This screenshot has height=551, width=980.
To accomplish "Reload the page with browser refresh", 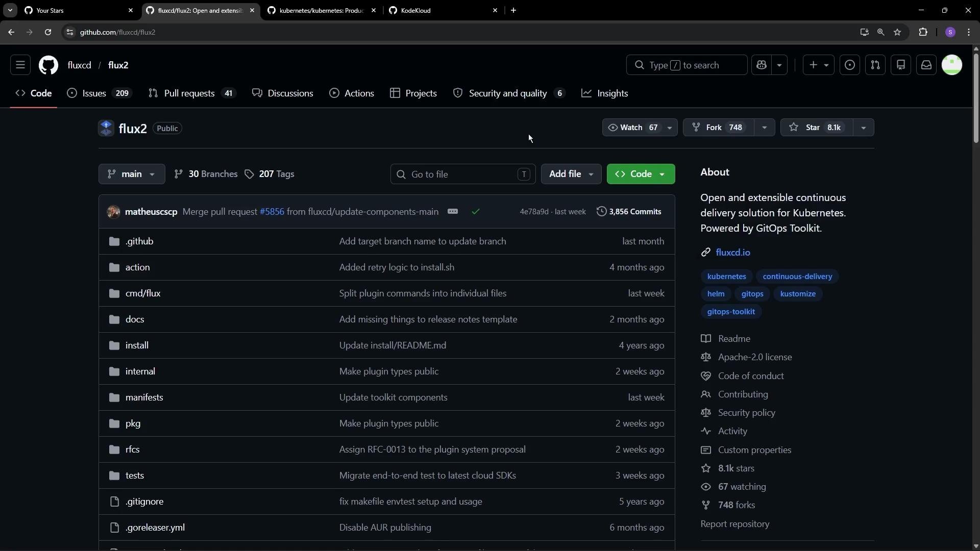I will pyautogui.click(x=48, y=32).
